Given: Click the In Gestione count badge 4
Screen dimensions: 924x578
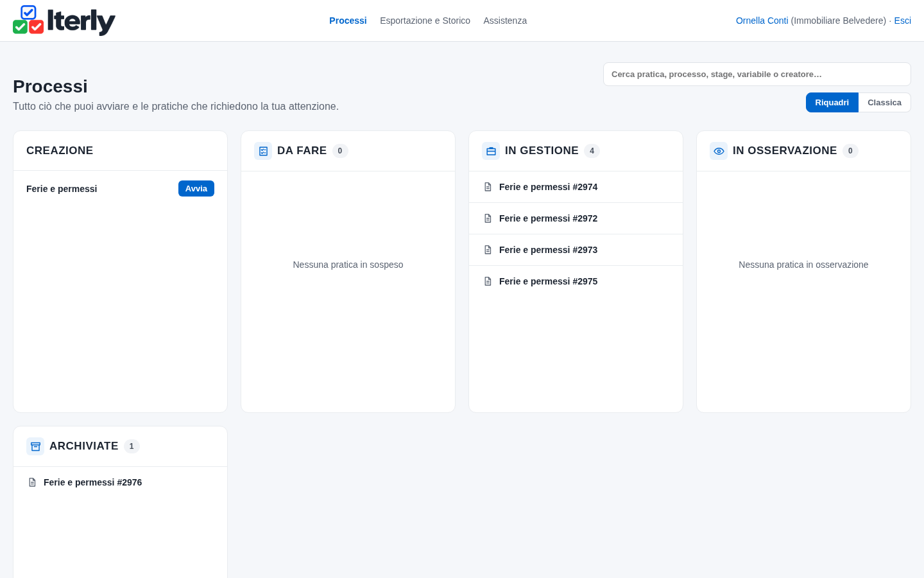Looking at the screenshot, I should point(592,151).
